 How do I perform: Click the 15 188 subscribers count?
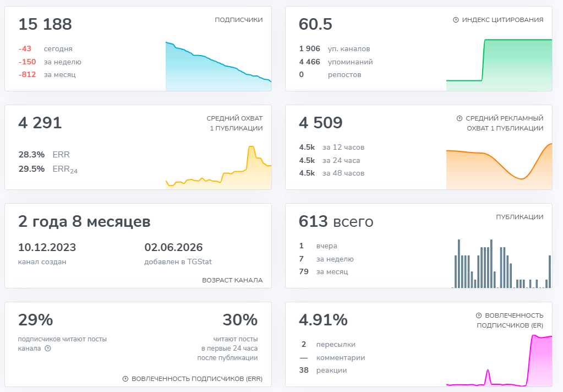45,24
